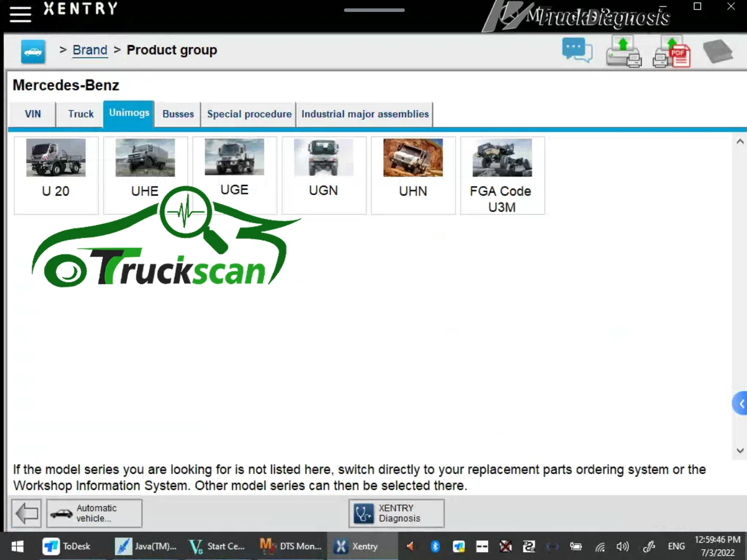The image size is (747, 560).
Task: Open the XENTRY hamburger menu
Action: [x=20, y=14]
